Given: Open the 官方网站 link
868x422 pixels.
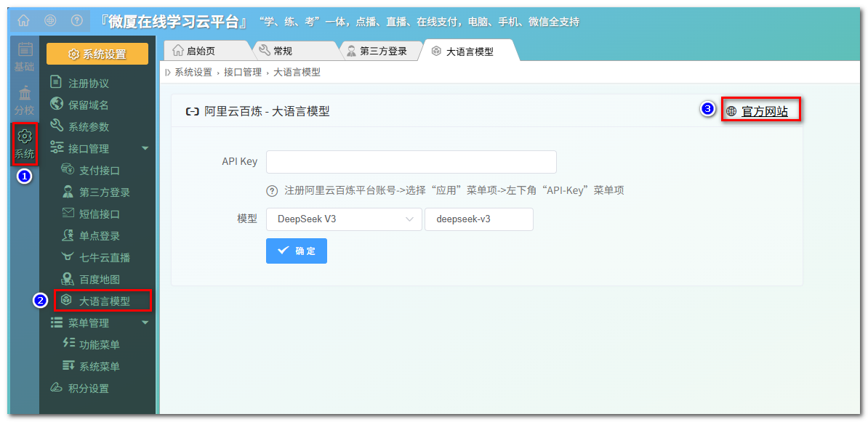Looking at the screenshot, I should tap(764, 111).
